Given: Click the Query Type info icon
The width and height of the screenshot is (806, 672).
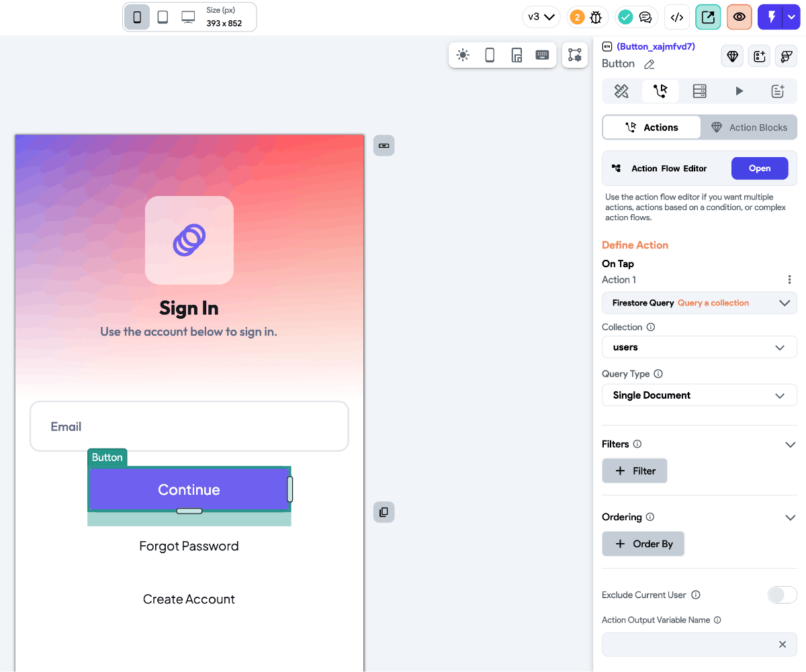Looking at the screenshot, I should pos(658,374).
